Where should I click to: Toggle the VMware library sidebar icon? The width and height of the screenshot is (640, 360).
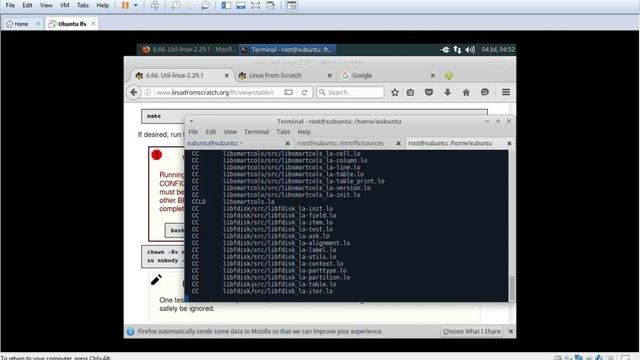click(226, 5)
